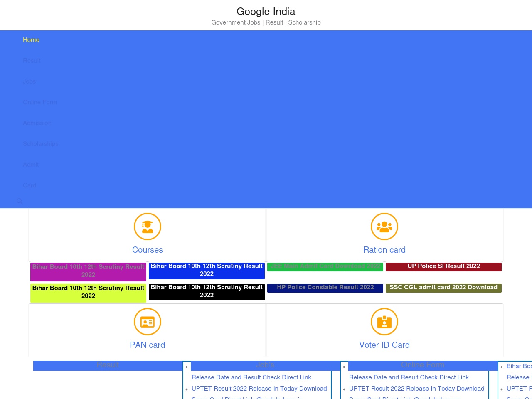The height and width of the screenshot is (399, 532).
Task: Open the blue Bihar Board Scrutiny Result button
Action: tap(207, 271)
